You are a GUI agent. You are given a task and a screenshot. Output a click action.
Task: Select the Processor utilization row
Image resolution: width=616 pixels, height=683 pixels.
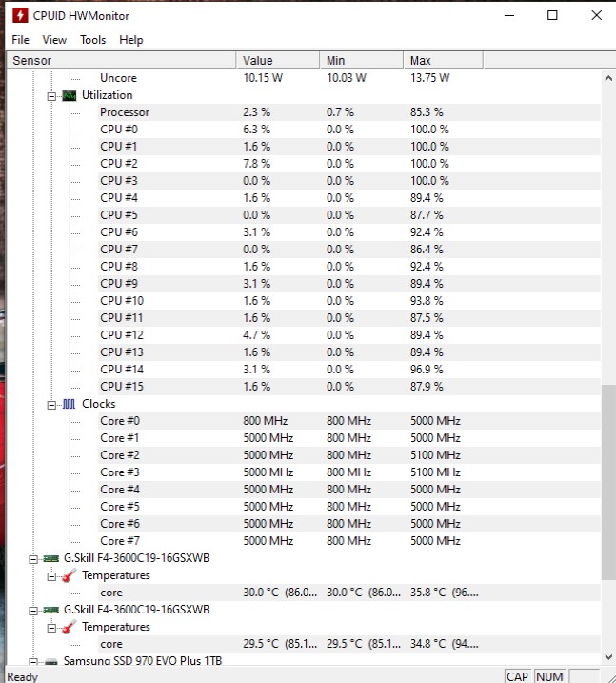click(349, 112)
